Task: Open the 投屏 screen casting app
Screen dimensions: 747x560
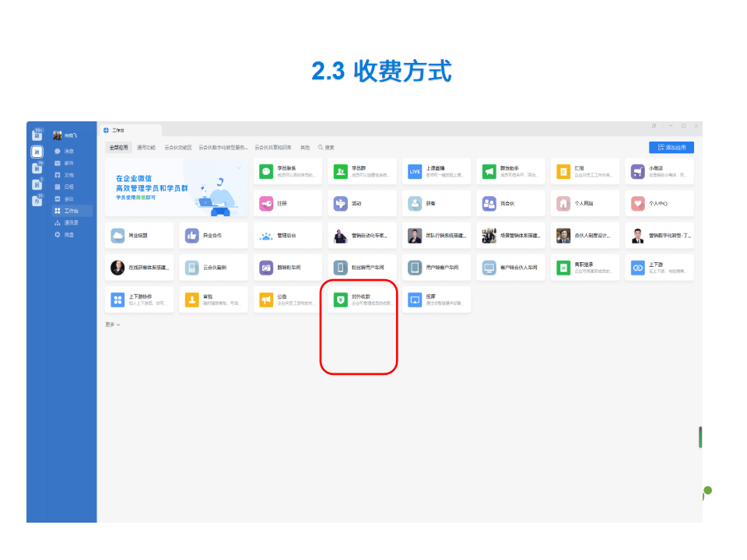Action: 437,299
